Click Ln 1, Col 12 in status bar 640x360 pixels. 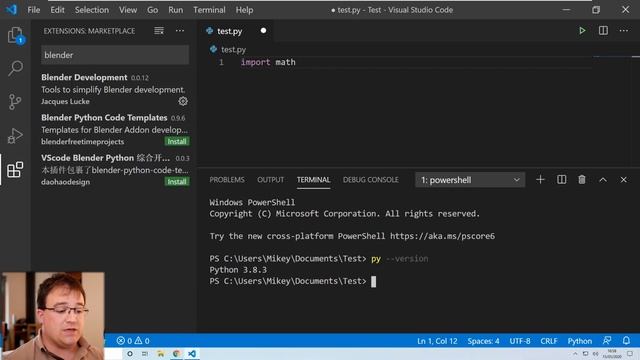437,340
